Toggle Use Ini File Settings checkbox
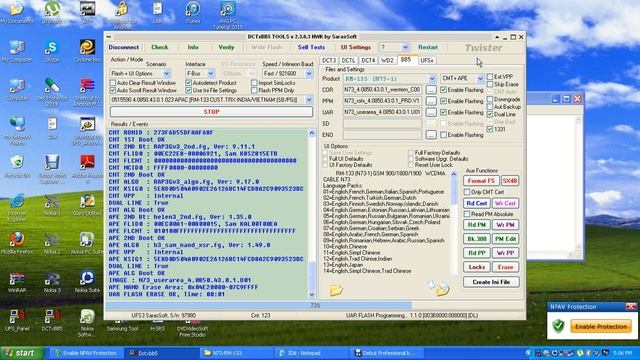 188,90
